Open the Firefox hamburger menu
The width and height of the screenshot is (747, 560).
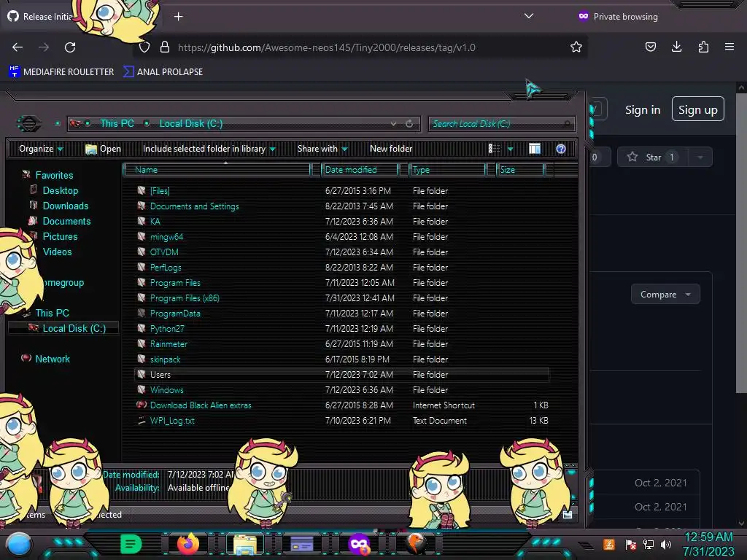tap(729, 47)
